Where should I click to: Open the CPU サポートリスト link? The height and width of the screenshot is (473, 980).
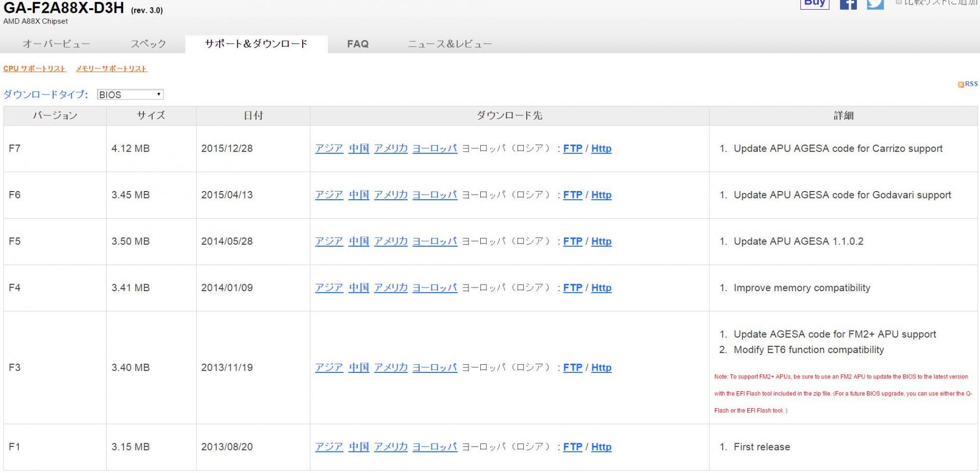(x=35, y=68)
